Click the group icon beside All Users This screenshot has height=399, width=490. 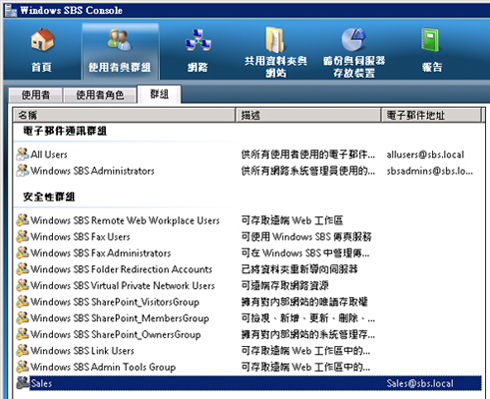click(x=23, y=154)
